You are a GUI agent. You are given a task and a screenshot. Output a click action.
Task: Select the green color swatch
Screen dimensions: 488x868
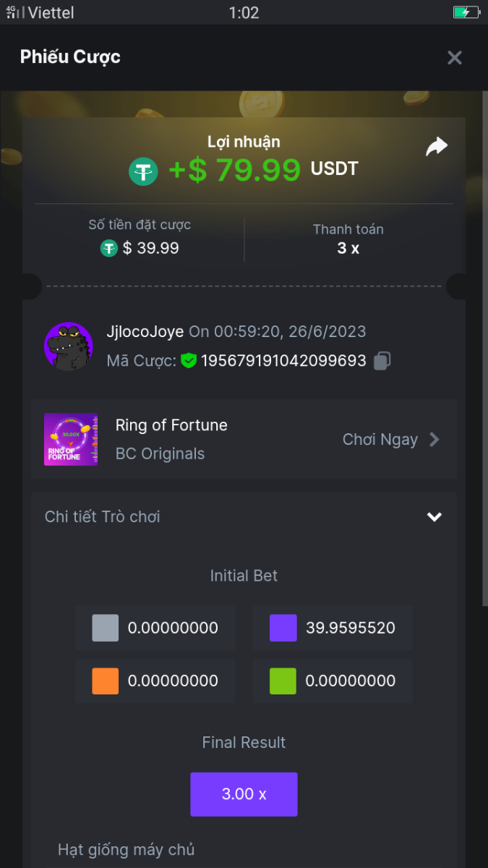click(x=283, y=681)
